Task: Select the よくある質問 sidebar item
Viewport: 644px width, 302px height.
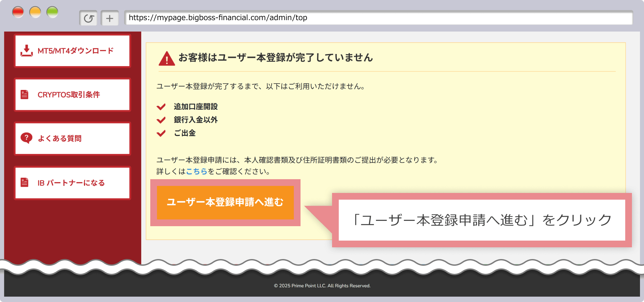Action: [x=72, y=139]
